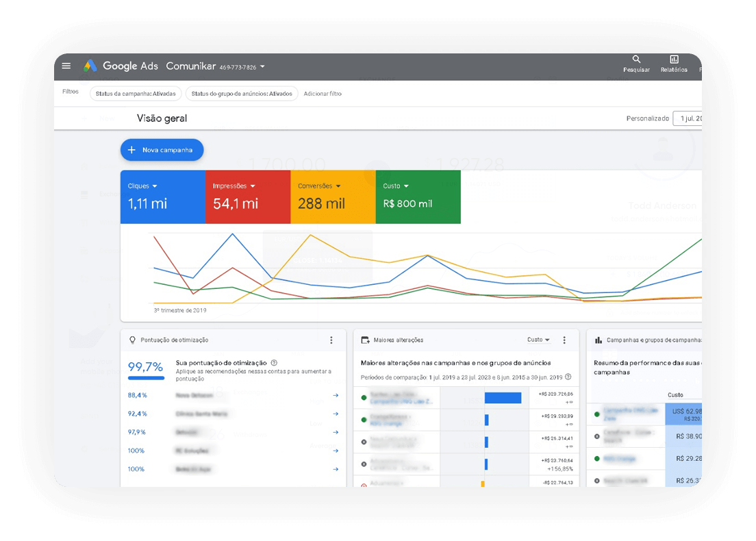The width and height of the screenshot is (756, 541).
Task: Click the Personalizado date range field
Action: 687,118
